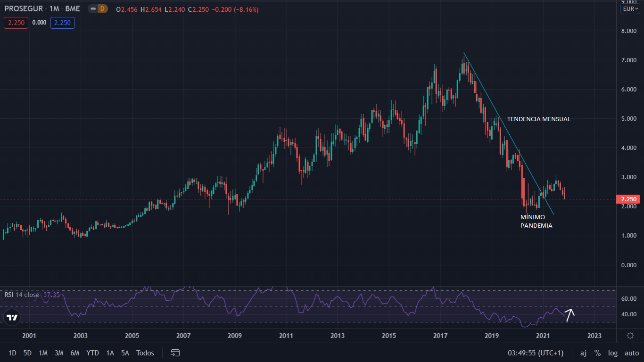Select the Todos time range
Screen dimensions: 644x362
point(145,353)
